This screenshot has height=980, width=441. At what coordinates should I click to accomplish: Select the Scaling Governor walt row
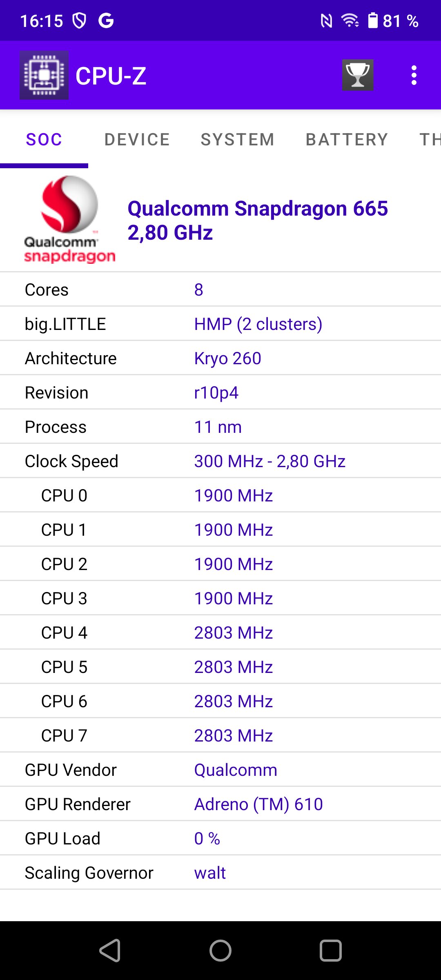(220, 873)
